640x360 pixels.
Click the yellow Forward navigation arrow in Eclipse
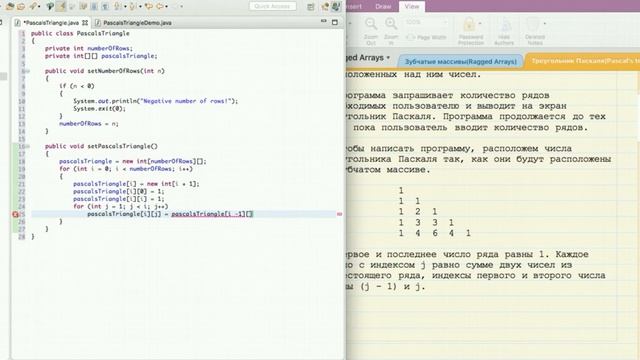click(160, 6)
